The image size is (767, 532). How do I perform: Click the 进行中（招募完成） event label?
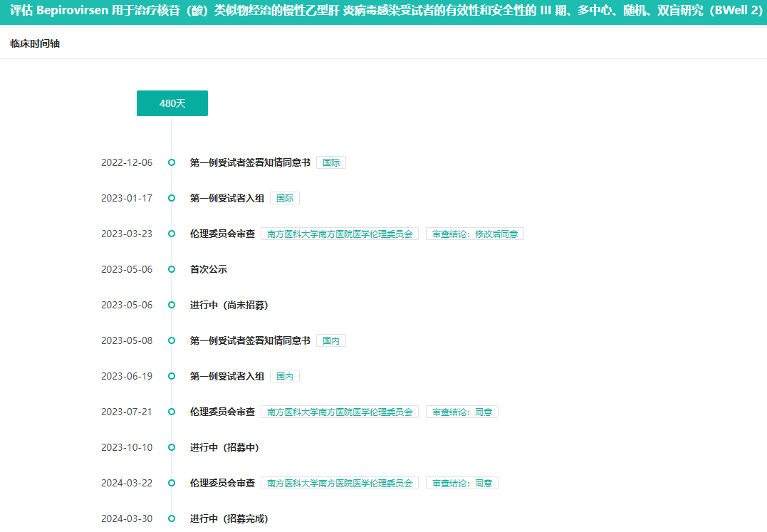coord(229,518)
